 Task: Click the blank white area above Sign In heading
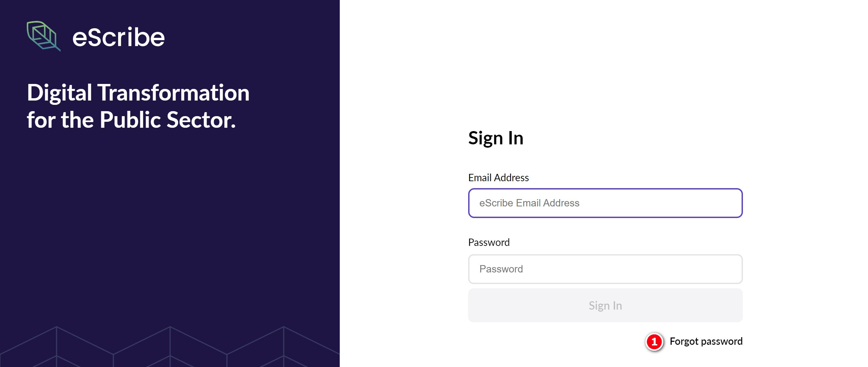point(603,67)
